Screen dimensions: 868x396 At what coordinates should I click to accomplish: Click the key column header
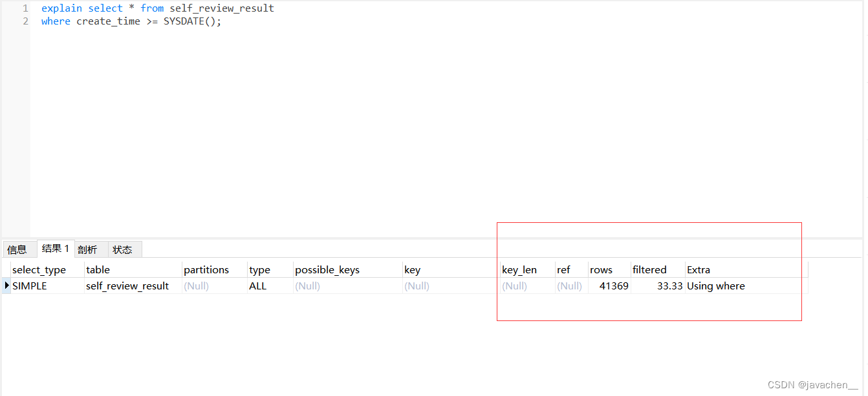[412, 269]
